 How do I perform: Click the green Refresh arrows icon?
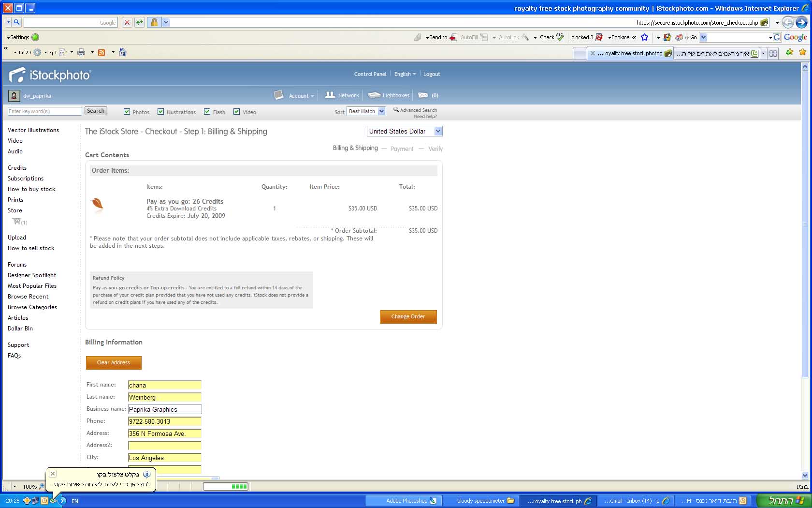click(x=140, y=22)
